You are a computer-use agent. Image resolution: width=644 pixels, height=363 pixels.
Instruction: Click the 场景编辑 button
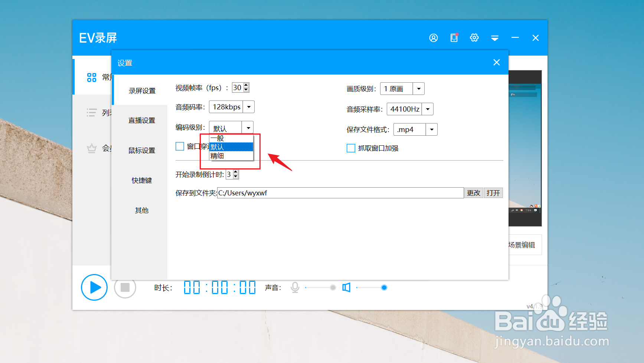(x=525, y=245)
